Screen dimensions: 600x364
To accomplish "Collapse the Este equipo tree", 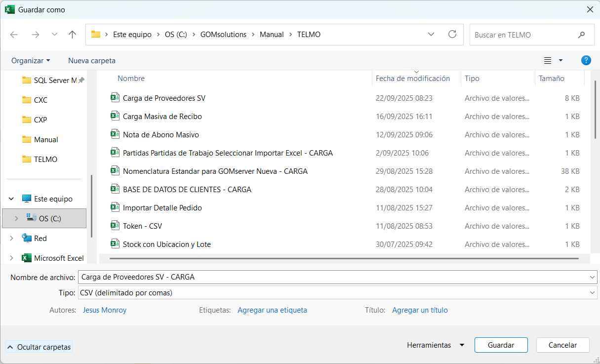I will [11, 199].
